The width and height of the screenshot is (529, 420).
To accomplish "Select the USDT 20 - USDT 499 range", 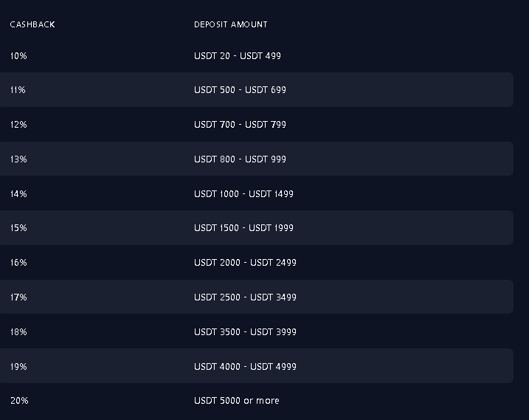I will coord(238,55).
